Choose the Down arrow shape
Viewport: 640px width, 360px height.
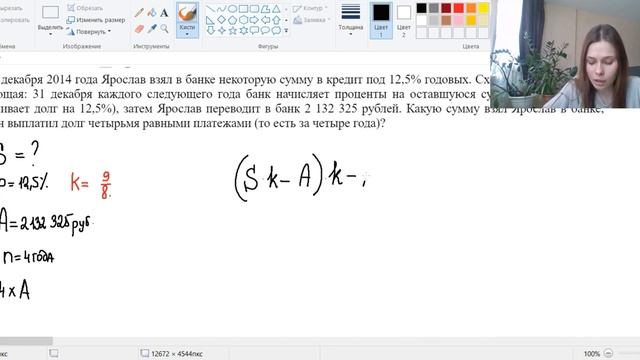(210, 30)
